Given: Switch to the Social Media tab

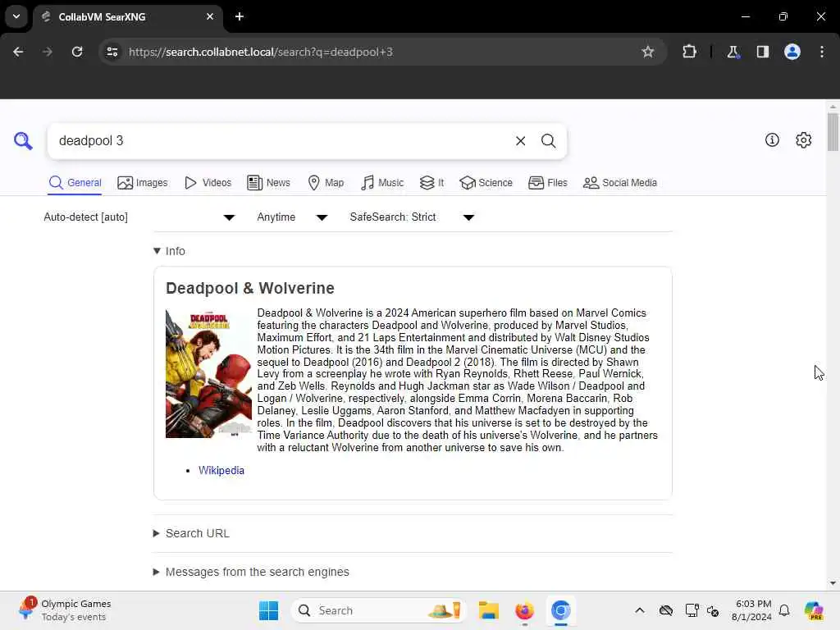Looking at the screenshot, I should pos(620,183).
